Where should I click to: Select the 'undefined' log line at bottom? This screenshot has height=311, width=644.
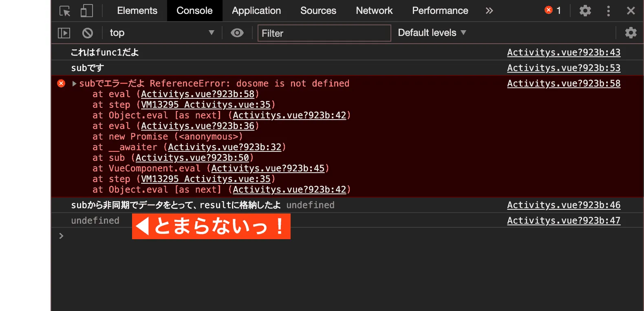pos(95,220)
